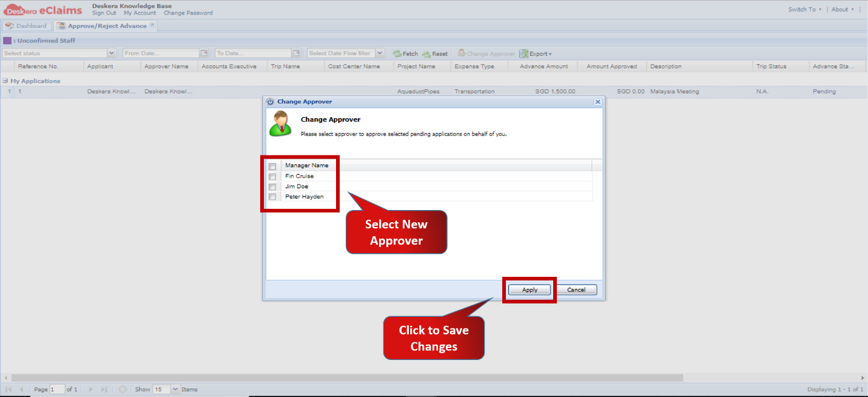Check the checkbox beside Jim Doe
Viewport: 868px width, 397px height.
272,186
